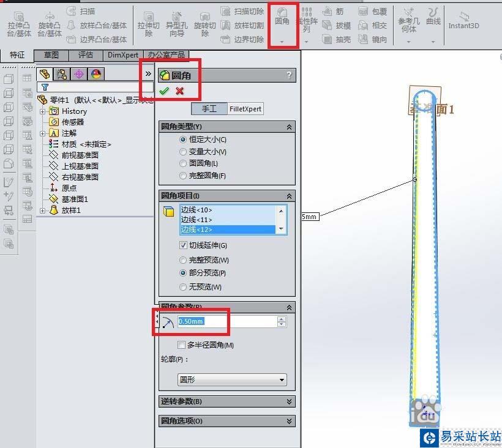Open the DisplayManager tab icon

pos(96,74)
